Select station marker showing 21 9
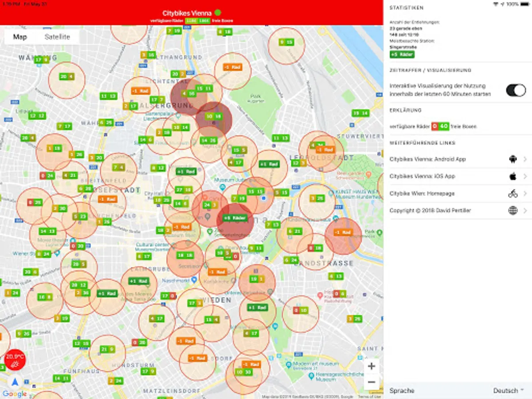 (107, 349)
